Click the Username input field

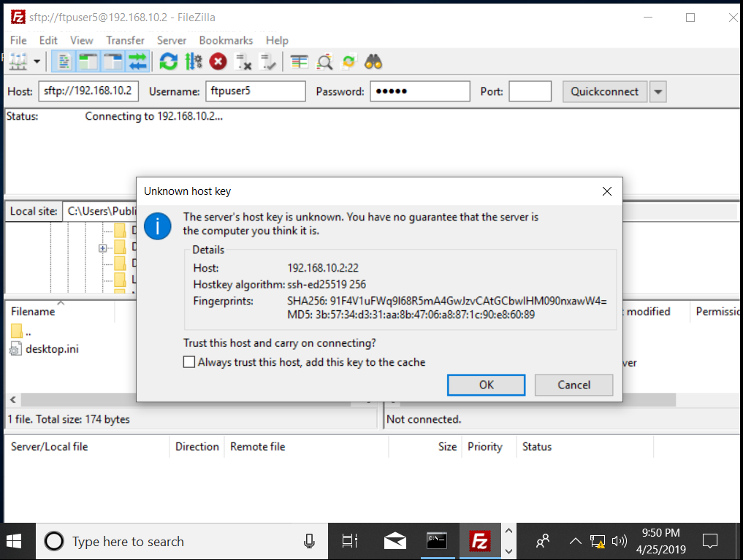256,91
